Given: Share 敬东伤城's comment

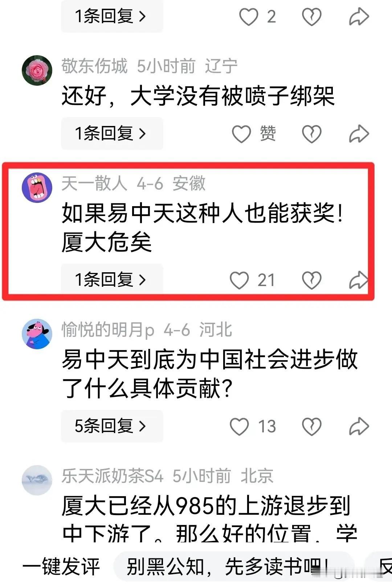Looking at the screenshot, I should coord(359,134).
